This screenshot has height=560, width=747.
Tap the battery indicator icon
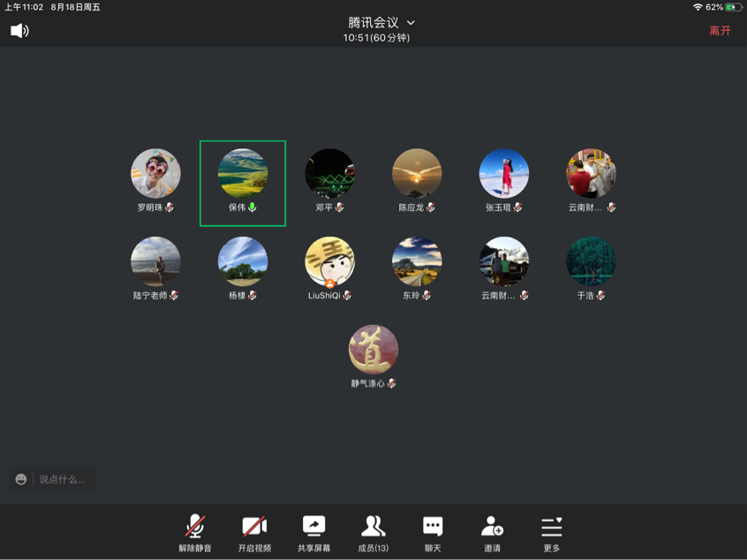(x=733, y=7)
